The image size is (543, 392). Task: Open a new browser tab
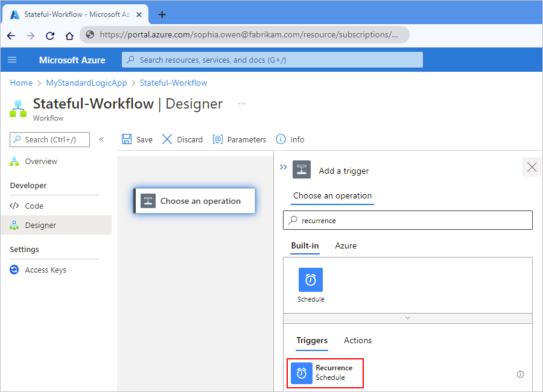[x=162, y=14]
